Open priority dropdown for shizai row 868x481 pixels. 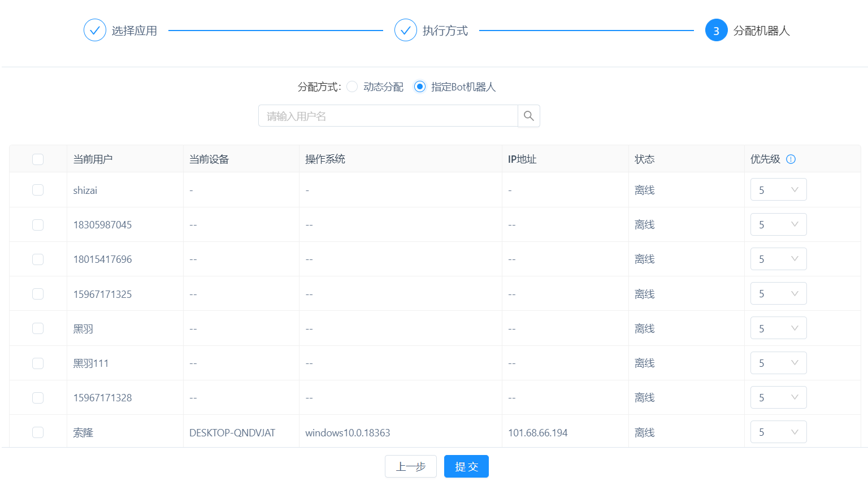778,190
